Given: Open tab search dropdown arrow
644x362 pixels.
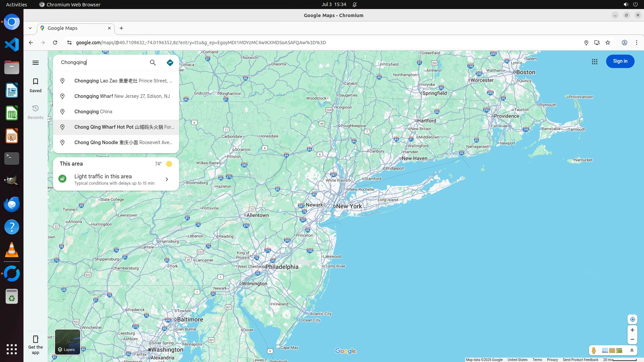Looking at the screenshot, I should pyautogui.click(x=30, y=28).
